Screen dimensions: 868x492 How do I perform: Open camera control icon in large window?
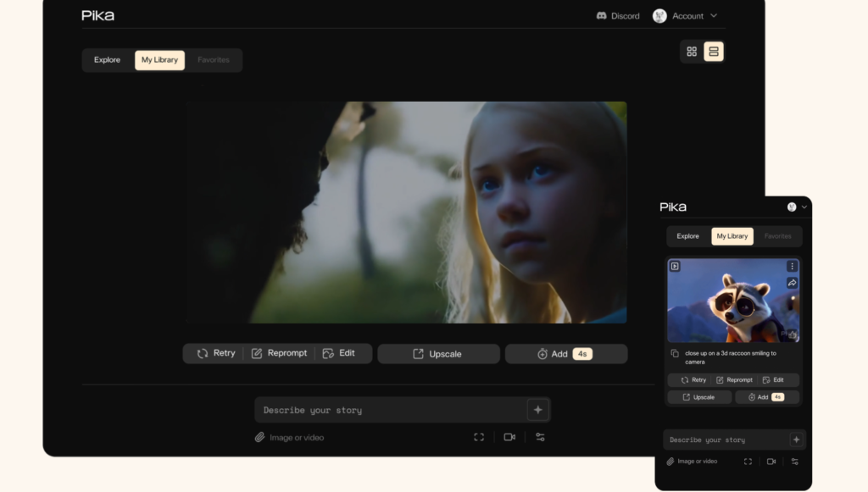509,437
